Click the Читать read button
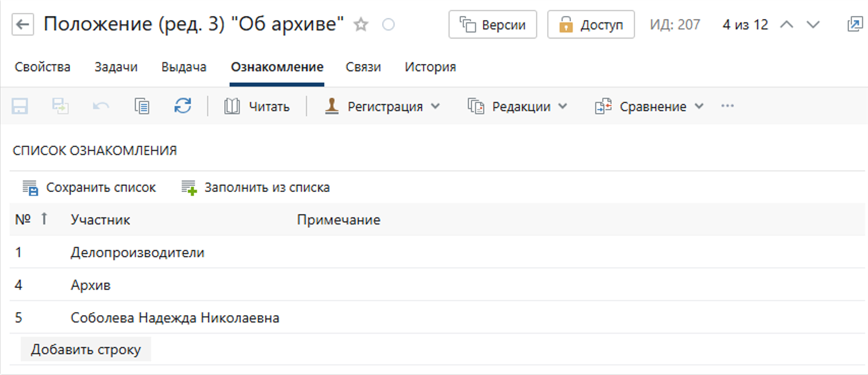 pos(257,107)
